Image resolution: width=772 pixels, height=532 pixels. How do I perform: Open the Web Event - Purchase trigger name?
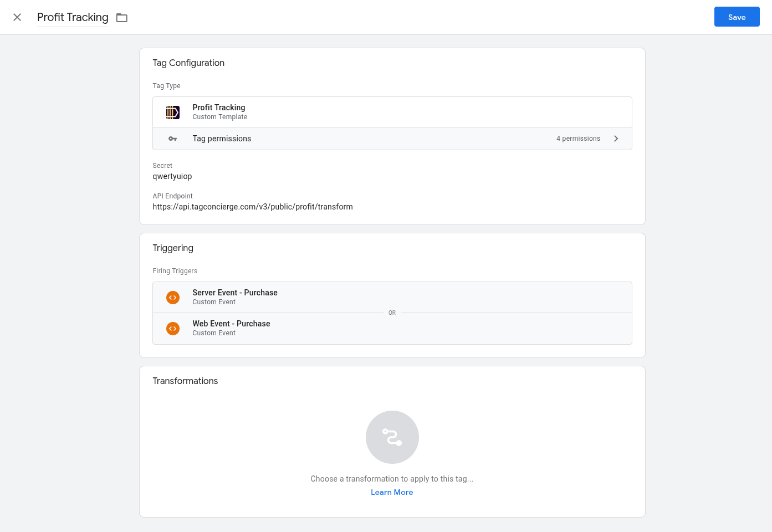231,324
